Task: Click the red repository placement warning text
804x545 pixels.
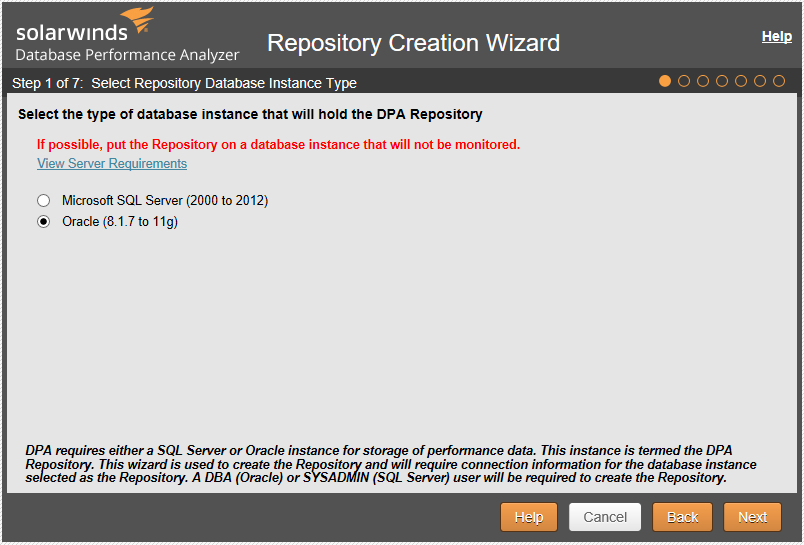Action: (278, 145)
